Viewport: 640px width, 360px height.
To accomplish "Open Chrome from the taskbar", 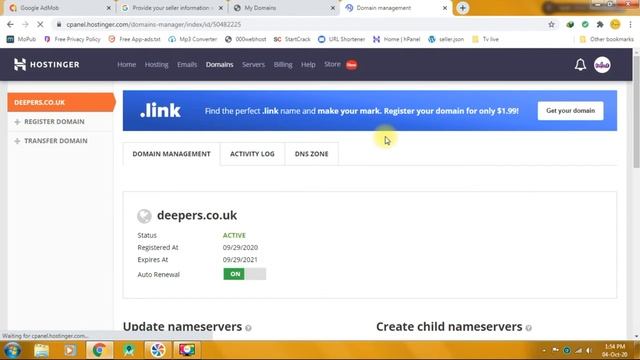I will 99,350.
